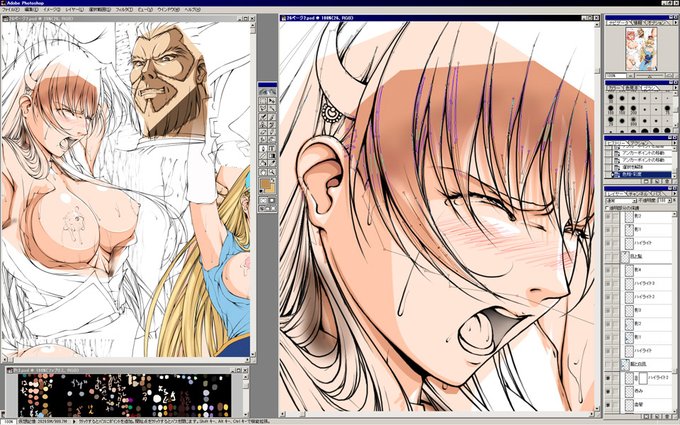
Task: Open the 編集 (Edit) menu
Action: [30, 9]
